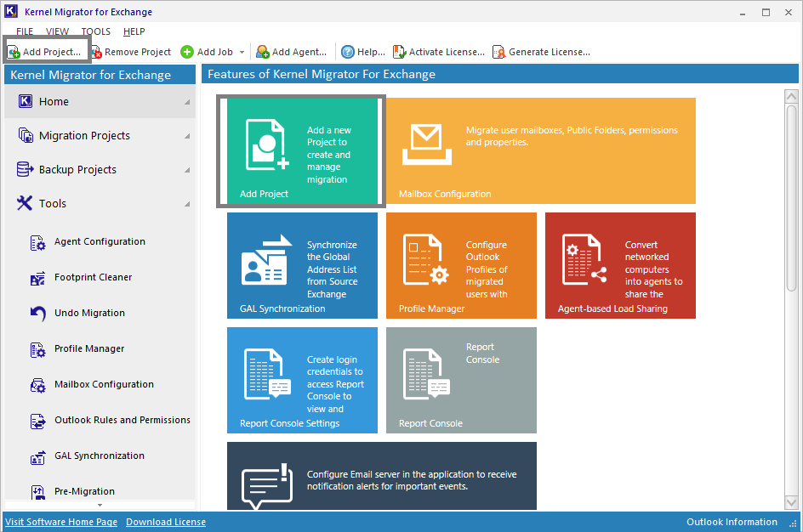Screen dimensions: 803x532
Task: Click Outlook Information in status bar
Action: click(732, 522)
